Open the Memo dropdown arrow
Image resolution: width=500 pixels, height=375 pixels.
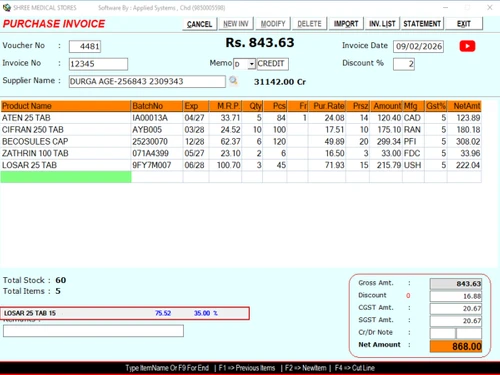pos(252,64)
